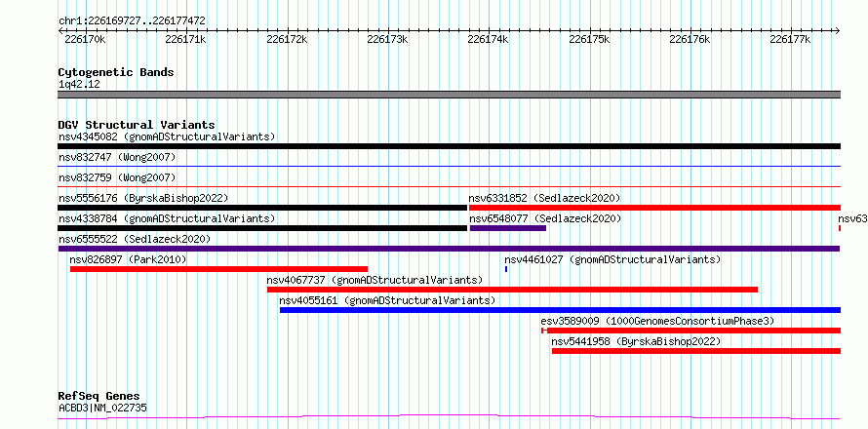Image resolution: width=868 pixels, height=429 pixels.
Task: Select the black nsv4345082 variant bar
Action: pyautogui.click(x=449, y=146)
